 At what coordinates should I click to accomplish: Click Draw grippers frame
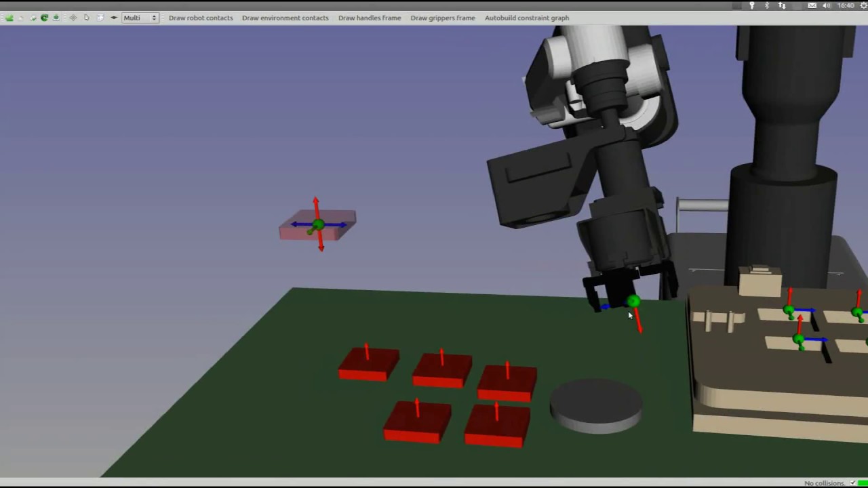click(443, 18)
